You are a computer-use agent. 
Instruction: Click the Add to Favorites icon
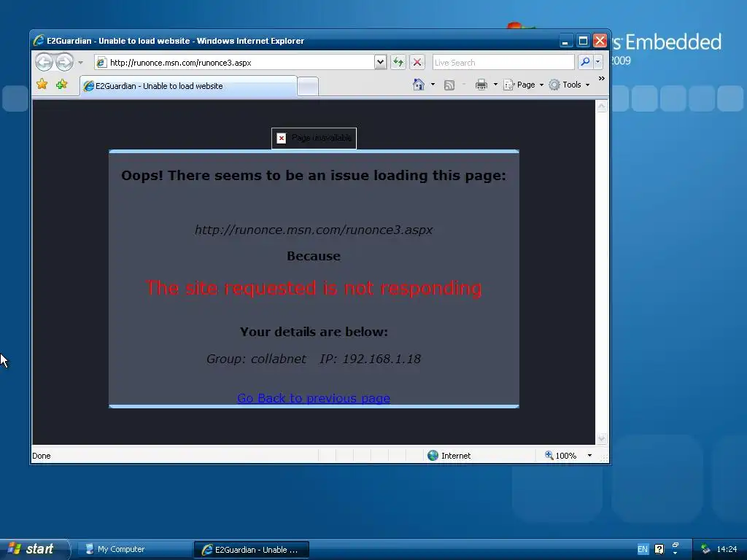click(x=61, y=85)
